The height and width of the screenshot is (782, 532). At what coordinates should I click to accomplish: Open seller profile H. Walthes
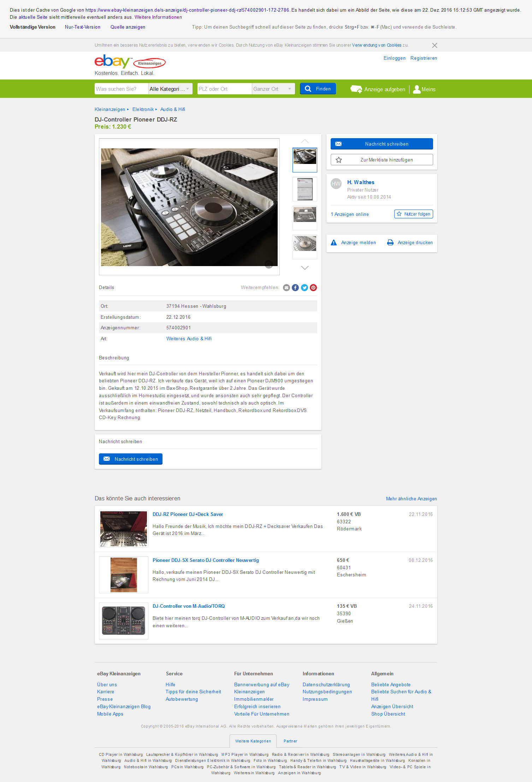(x=361, y=182)
